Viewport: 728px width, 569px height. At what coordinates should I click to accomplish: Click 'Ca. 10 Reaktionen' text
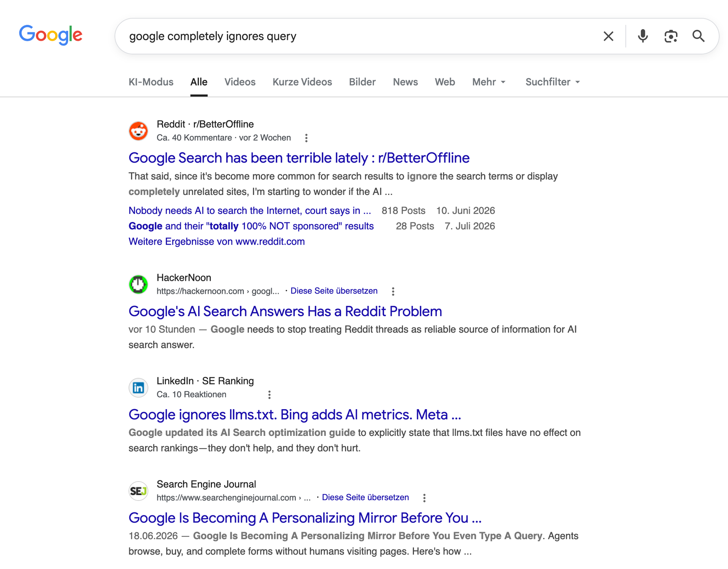coord(191,395)
